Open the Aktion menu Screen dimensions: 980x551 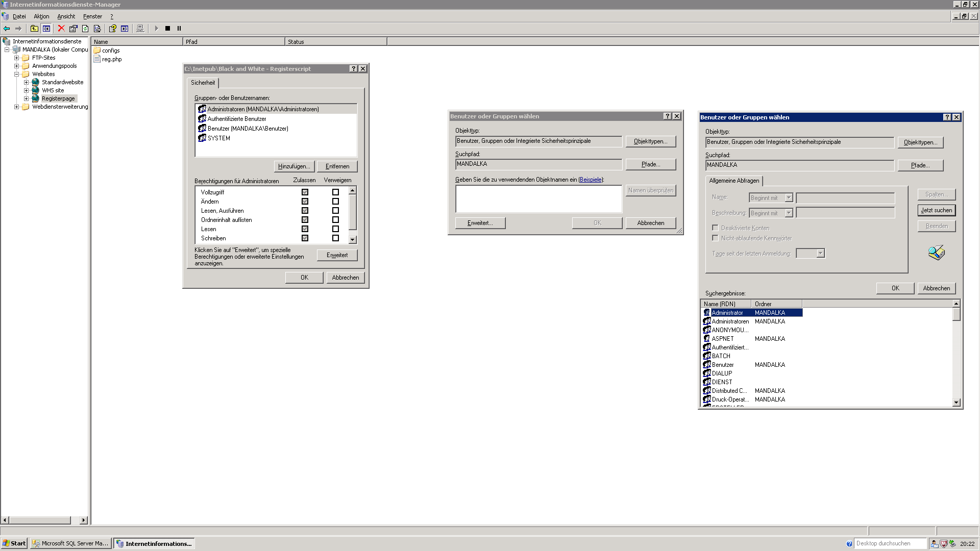pos(41,16)
